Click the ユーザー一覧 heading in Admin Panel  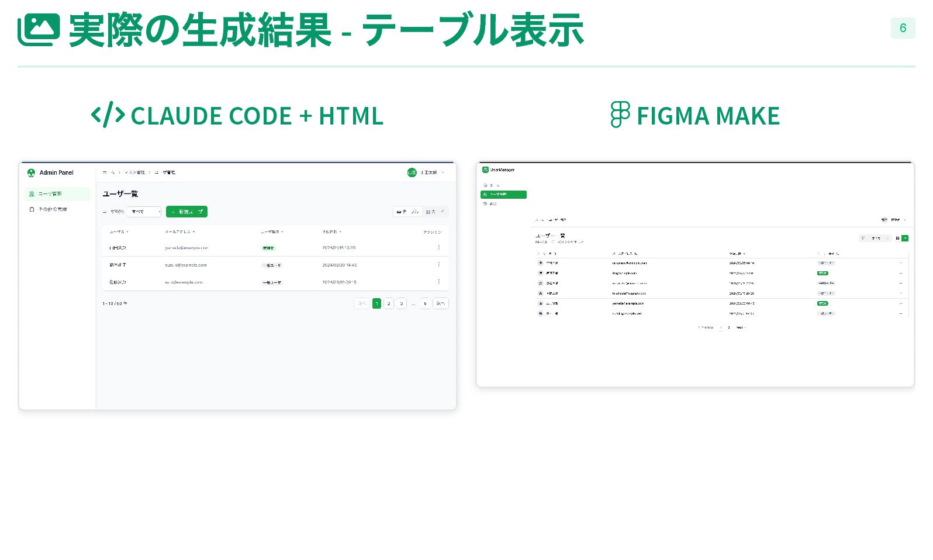tap(120, 193)
